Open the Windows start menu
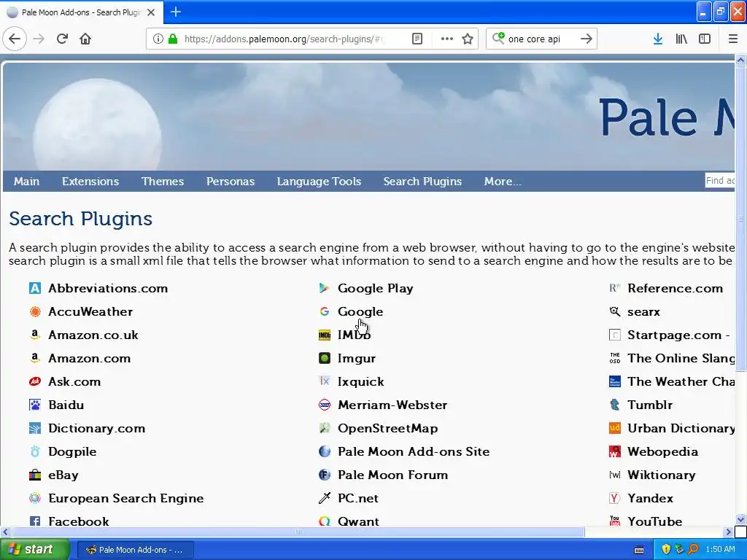 point(34,550)
